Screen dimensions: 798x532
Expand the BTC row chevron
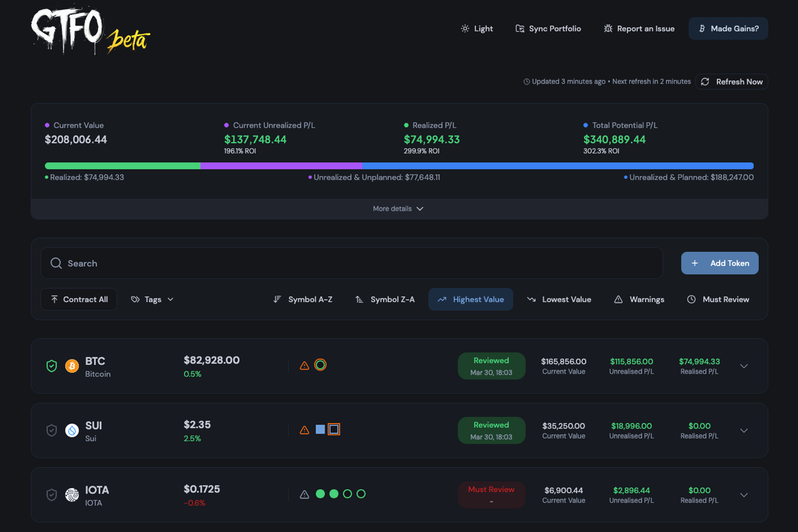click(x=744, y=366)
